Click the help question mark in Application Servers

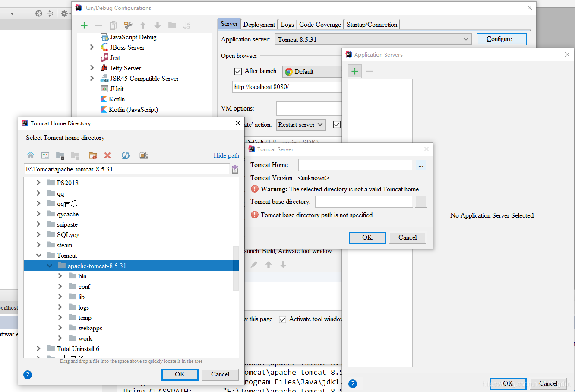click(353, 384)
